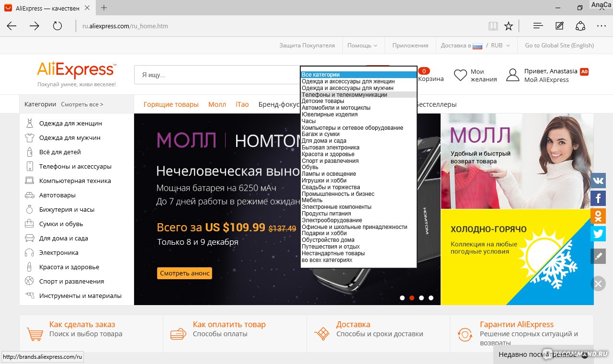Go to Global Site (English)
The image size is (613, 364).
pyautogui.click(x=559, y=45)
